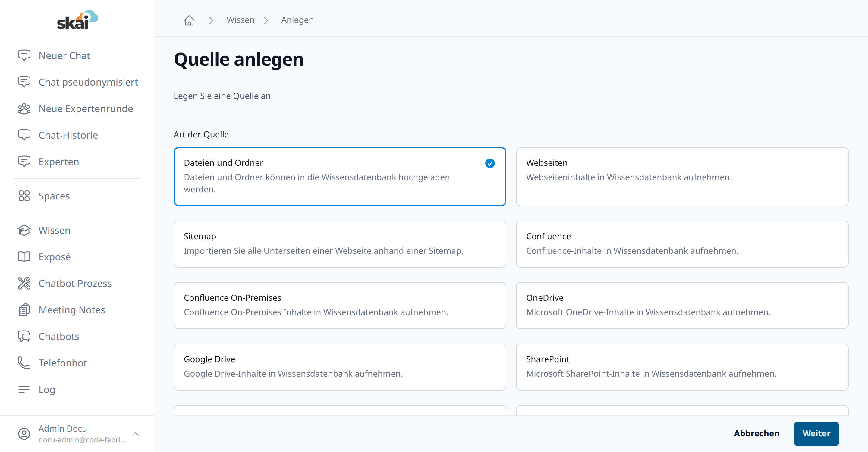Viewport: 868px width, 452px height.
Task: Select the Confluence source card
Action: [x=682, y=244]
